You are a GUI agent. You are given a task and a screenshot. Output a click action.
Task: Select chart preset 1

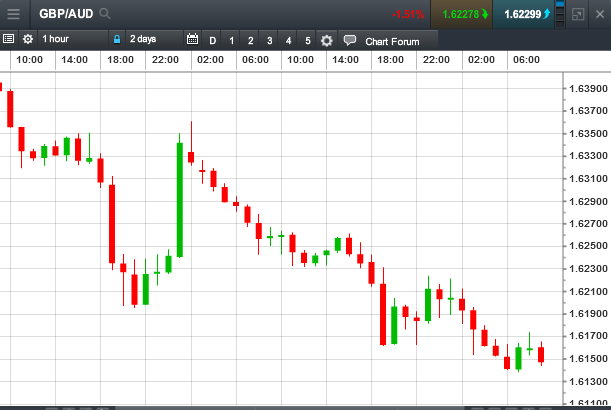pos(231,41)
